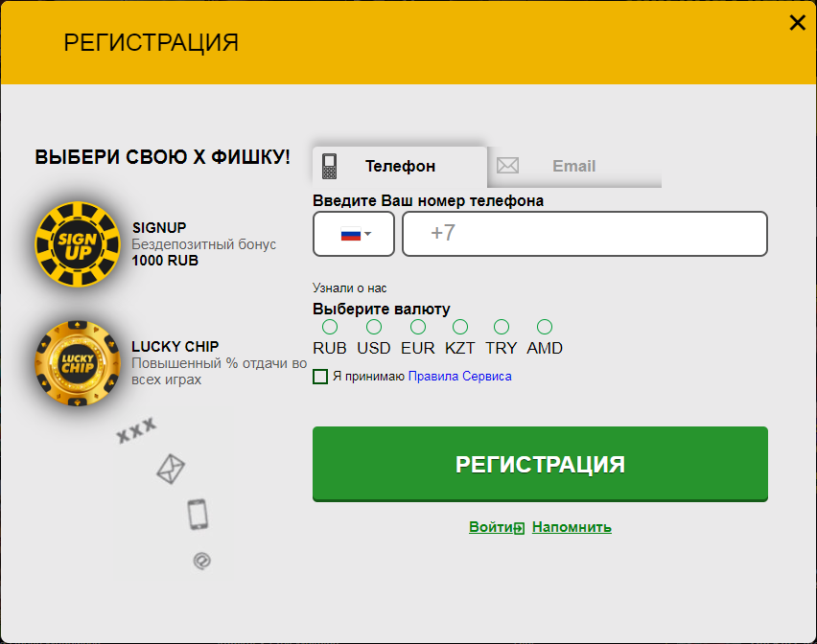Viewport: 817px width, 644px height.
Task: Click the @ symbol doodle icon
Action: point(200,560)
